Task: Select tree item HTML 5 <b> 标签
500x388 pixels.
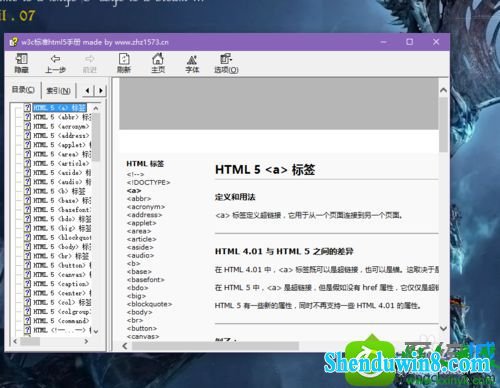Action: [x=59, y=191]
